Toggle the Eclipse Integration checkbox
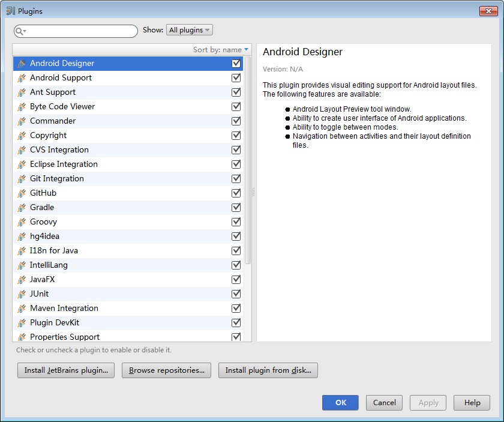This screenshot has width=504, height=422. point(236,164)
